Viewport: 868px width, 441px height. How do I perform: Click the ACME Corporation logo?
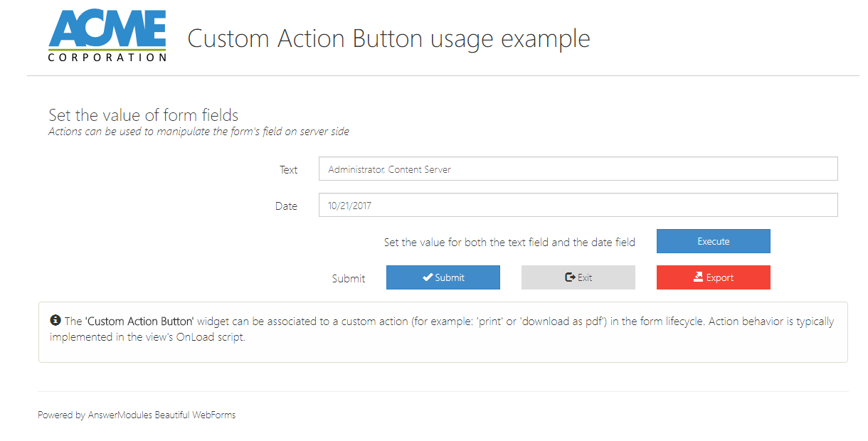[107, 37]
